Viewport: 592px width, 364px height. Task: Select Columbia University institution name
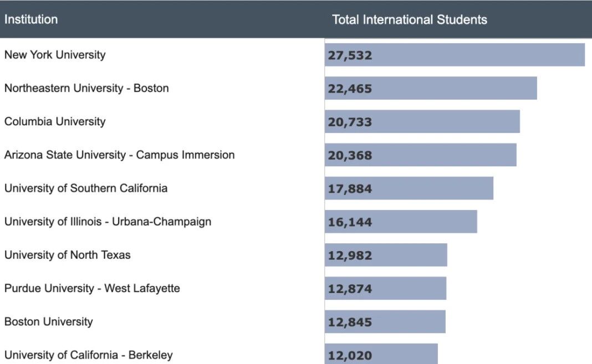tap(55, 121)
